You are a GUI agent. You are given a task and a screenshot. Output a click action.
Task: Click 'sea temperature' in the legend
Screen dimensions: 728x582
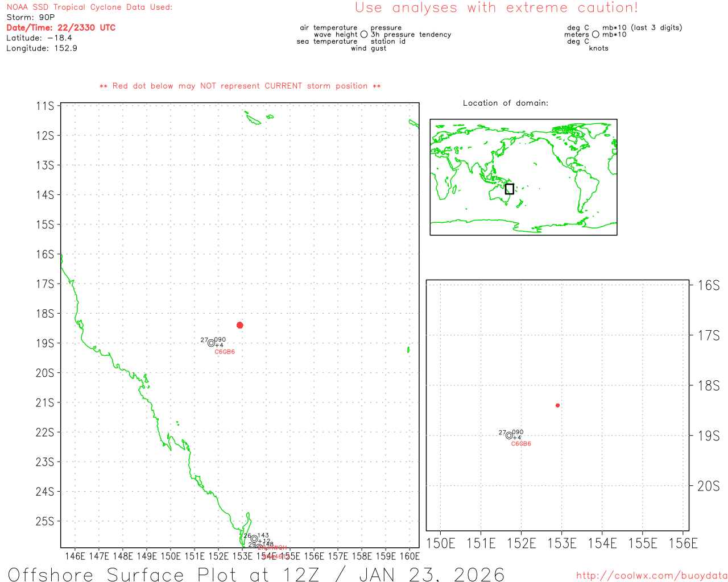pyautogui.click(x=327, y=41)
